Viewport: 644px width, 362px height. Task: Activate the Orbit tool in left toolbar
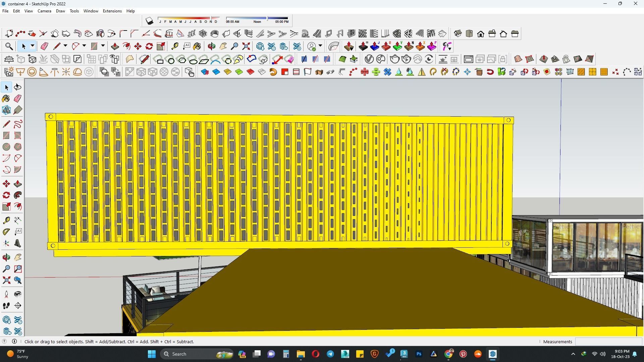point(6,257)
